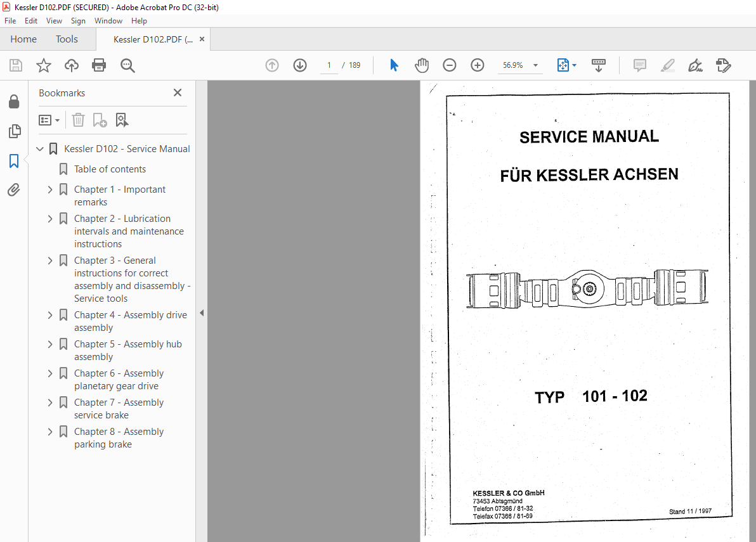Open the Fill & Sign tool
This screenshot has width=756, height=542.
tap(723, 65)
